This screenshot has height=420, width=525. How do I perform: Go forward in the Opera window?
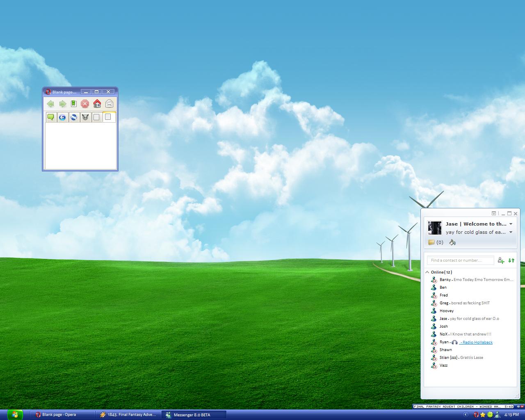[x=62, y=104]
